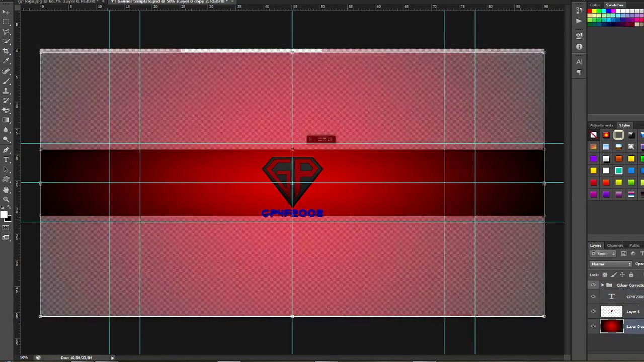Select the Layer 0 copy thumbnail
Image resolution: width=644 pixels, height=362 pixels.
(612, 327)
